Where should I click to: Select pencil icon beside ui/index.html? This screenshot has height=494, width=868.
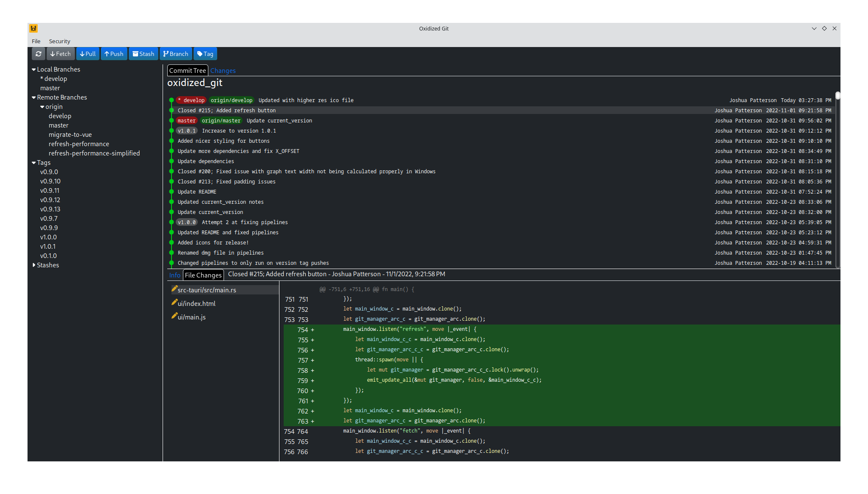(174, 303)
